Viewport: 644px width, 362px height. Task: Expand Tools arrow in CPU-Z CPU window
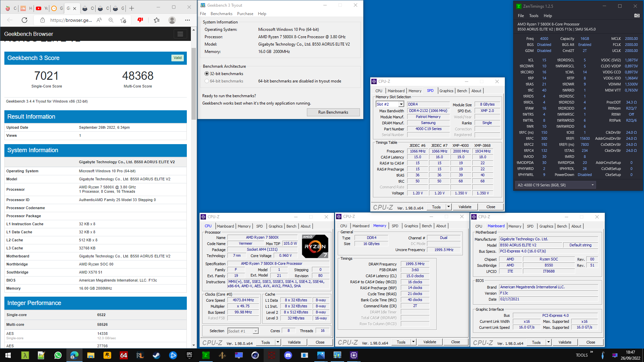coord(278,342)
